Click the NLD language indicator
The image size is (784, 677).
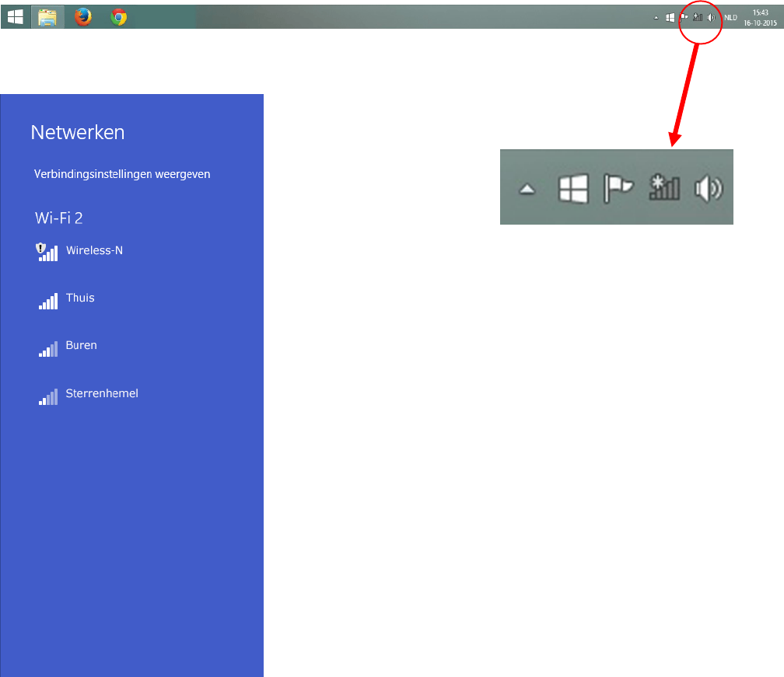[x=730, y=17]
